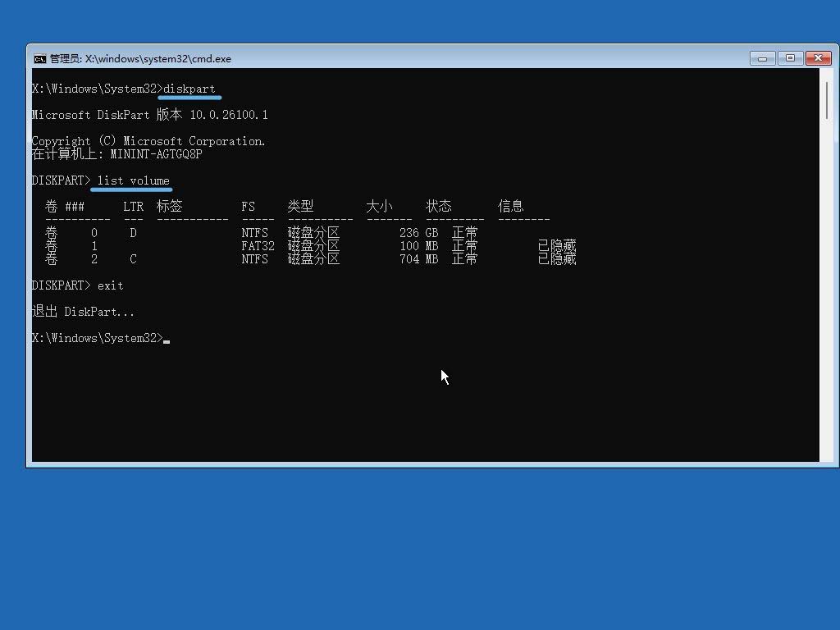Click the 信息 column header
This screenshot has height=630, width=840.
510,206
